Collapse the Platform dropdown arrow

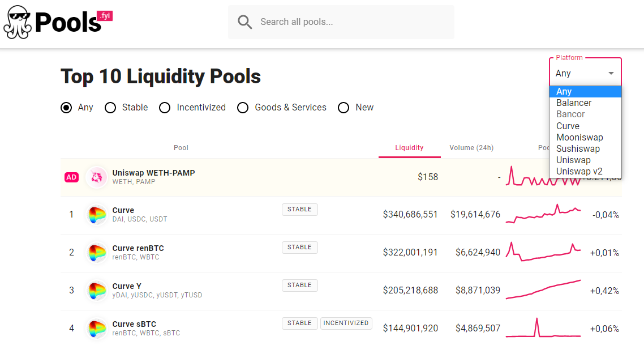(611, 73)
